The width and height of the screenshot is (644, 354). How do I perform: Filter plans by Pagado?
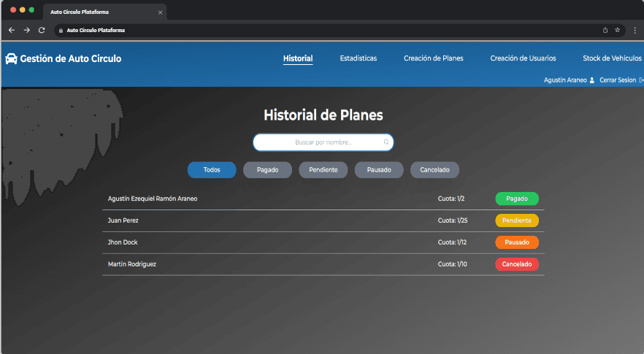(267, 170)
